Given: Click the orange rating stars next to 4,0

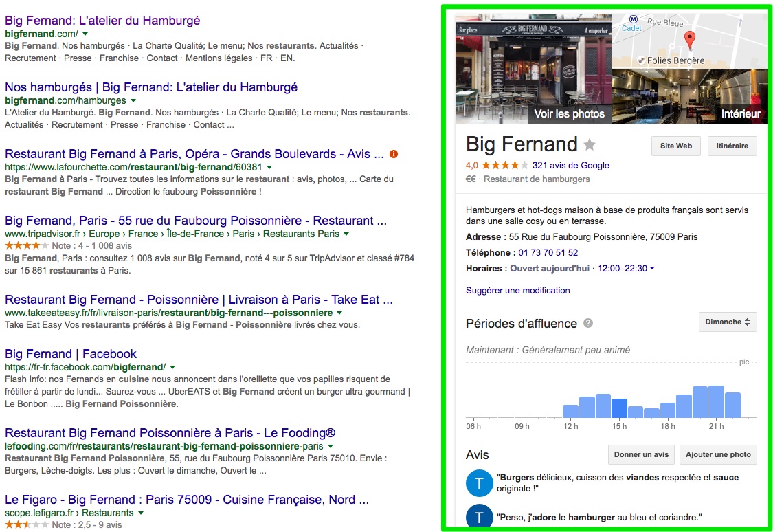Looking at the screenshot, I should pyautogui.click(x=505, y=165).
